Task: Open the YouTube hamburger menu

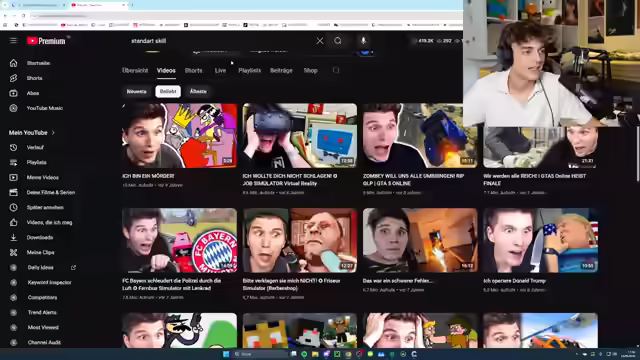Action: [x=13, y=41]
